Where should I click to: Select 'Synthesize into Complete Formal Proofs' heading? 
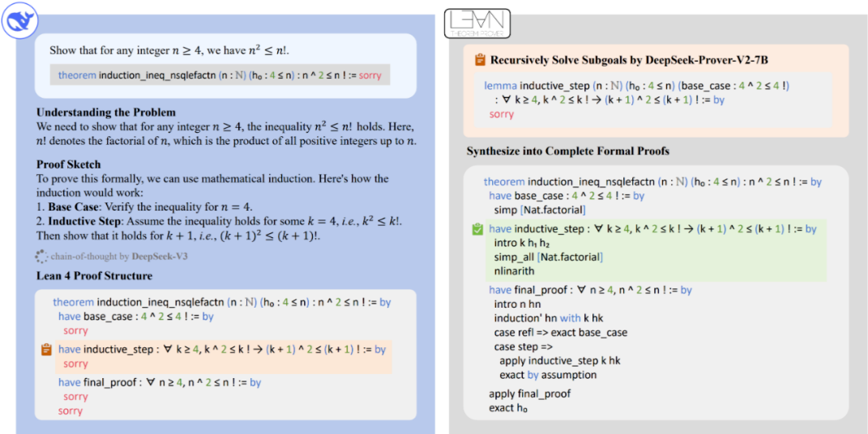click(x=568, y=151)
